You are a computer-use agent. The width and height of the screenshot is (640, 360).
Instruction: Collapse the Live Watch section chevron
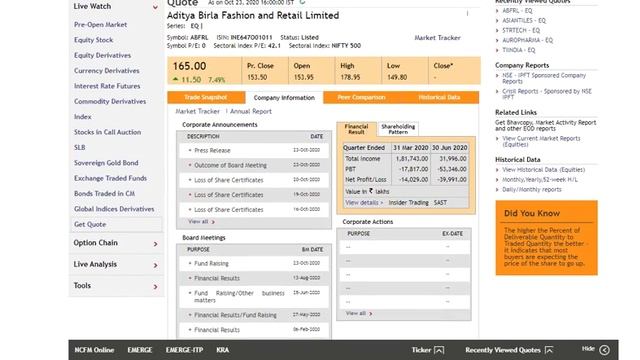tap(155, 7)
